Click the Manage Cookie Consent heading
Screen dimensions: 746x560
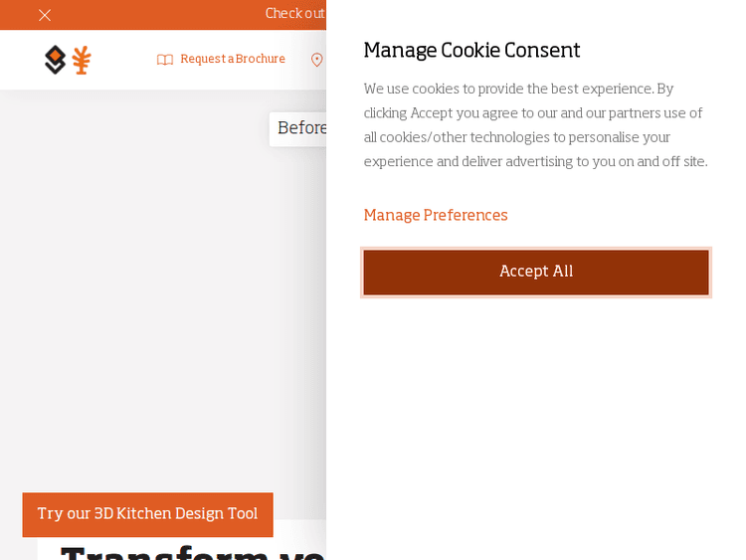point(471,51)
